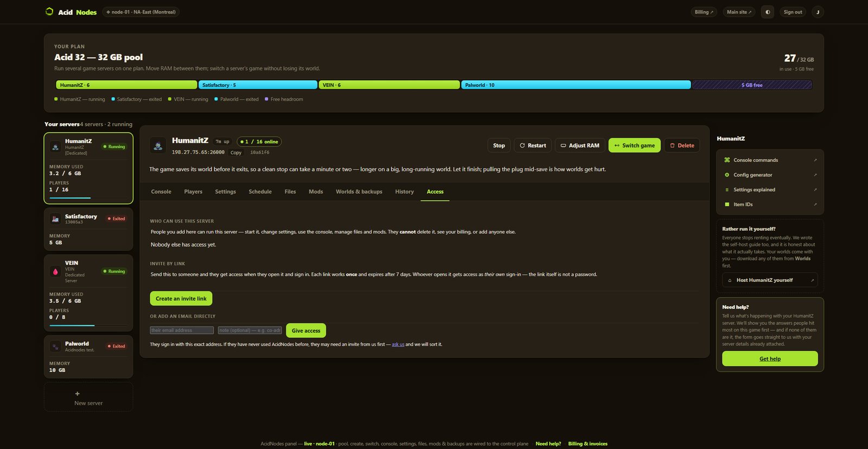The width and height of the screenshot is (868, 449).
Task: Open Settings explained external arrow
Action: (815, 189)
